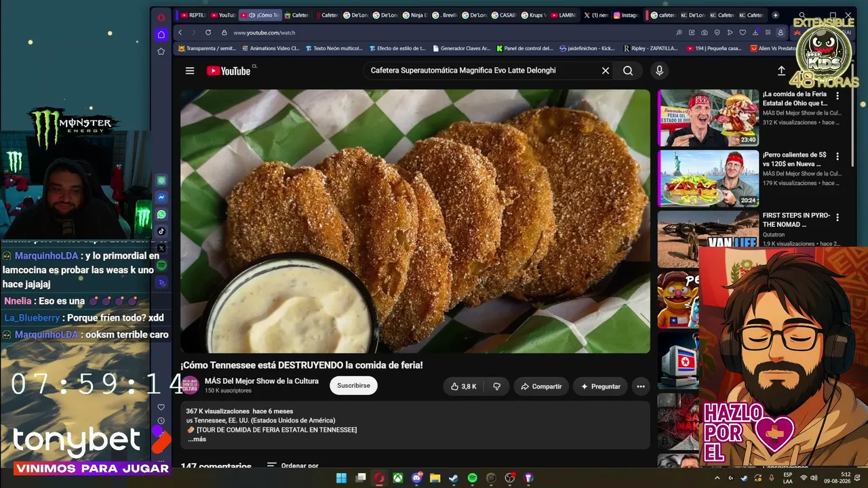The width and height of the screenshot is (868, 488).
Task: Open Steam from the taskbar
Action: click(x=454, y=478)
